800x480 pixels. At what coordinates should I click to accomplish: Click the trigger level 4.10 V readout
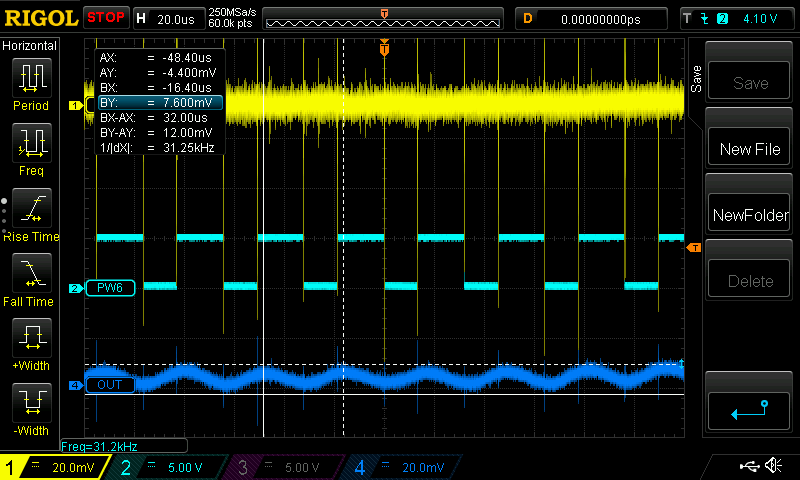pos(760,19)
